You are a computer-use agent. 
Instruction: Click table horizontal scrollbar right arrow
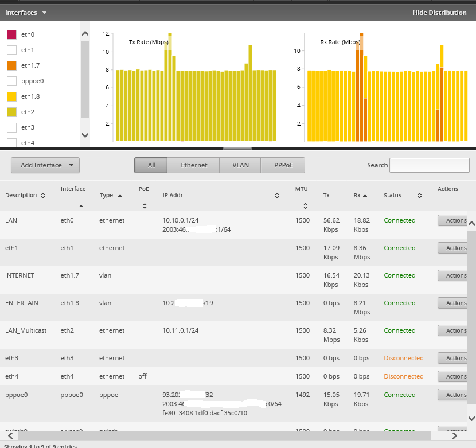[455, 436]
